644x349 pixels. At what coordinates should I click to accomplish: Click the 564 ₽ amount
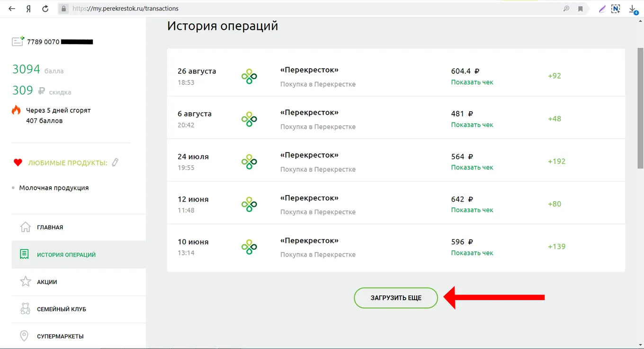pos(462,156)
